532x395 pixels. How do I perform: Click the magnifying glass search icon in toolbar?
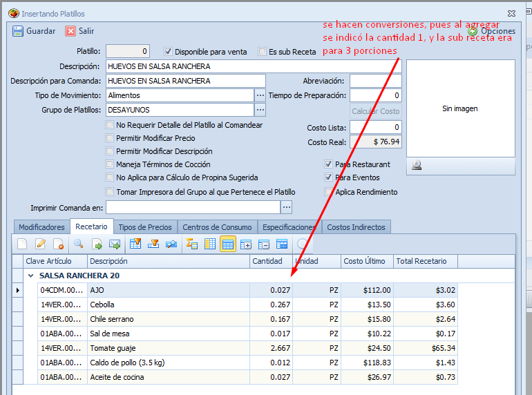click(79, 244)
